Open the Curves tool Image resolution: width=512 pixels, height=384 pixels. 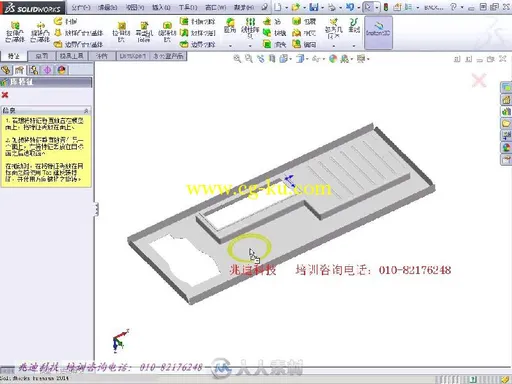(354, 25)
